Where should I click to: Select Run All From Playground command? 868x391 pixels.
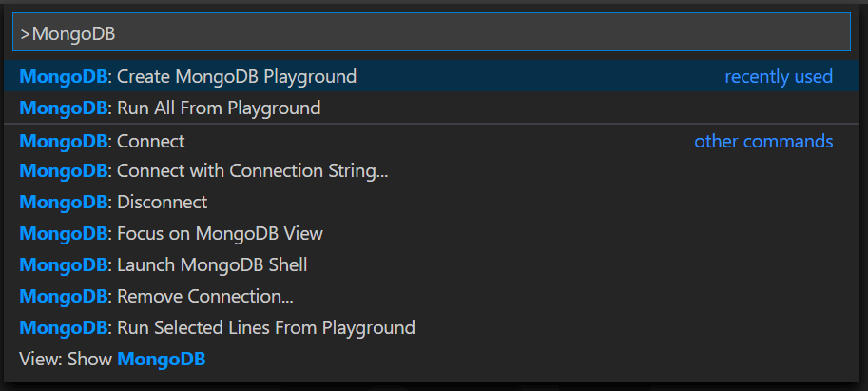coord(218,108)
